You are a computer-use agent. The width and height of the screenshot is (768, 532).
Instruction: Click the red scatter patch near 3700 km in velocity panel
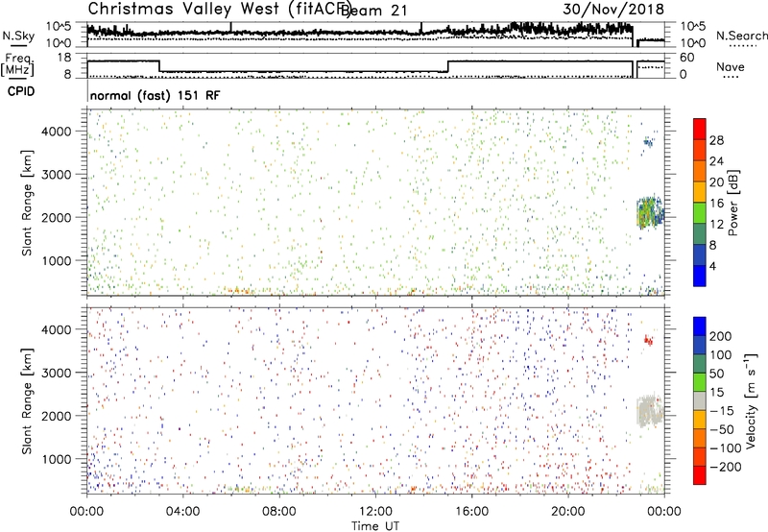(649, 341)
